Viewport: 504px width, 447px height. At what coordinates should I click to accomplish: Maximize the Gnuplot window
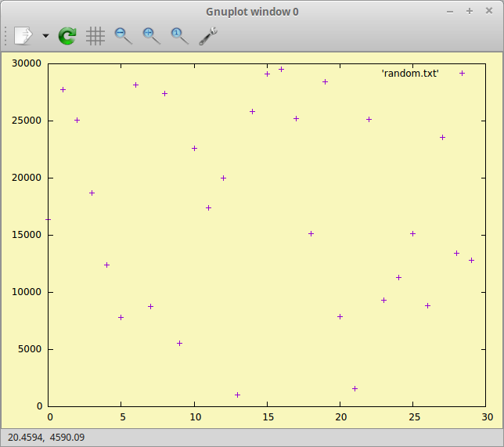point(470,12)
